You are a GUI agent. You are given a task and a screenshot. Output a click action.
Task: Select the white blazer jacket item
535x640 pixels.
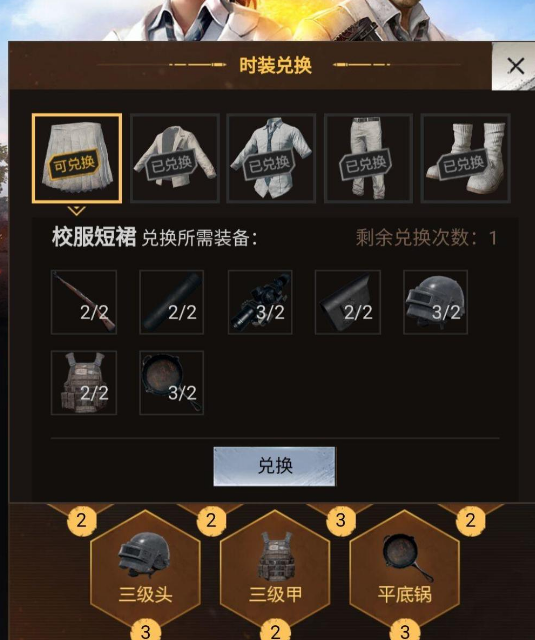[175, 158]
